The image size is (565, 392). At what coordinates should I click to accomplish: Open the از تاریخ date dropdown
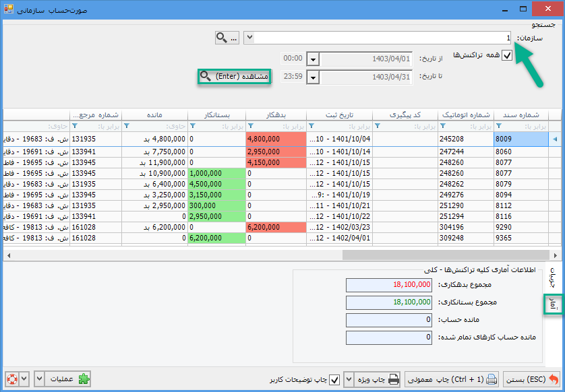313,59
